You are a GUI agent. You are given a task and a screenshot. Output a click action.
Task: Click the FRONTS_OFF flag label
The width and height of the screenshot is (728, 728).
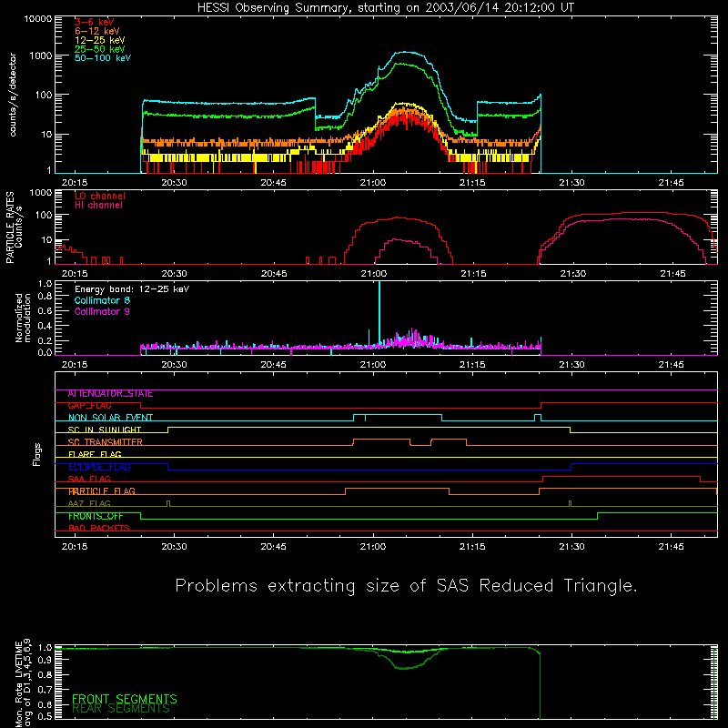pyautogui.click(x=96, y=516)
